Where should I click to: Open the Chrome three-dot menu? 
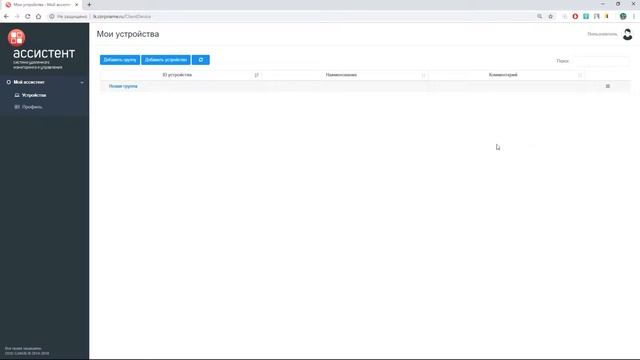[x=634, y=16]
